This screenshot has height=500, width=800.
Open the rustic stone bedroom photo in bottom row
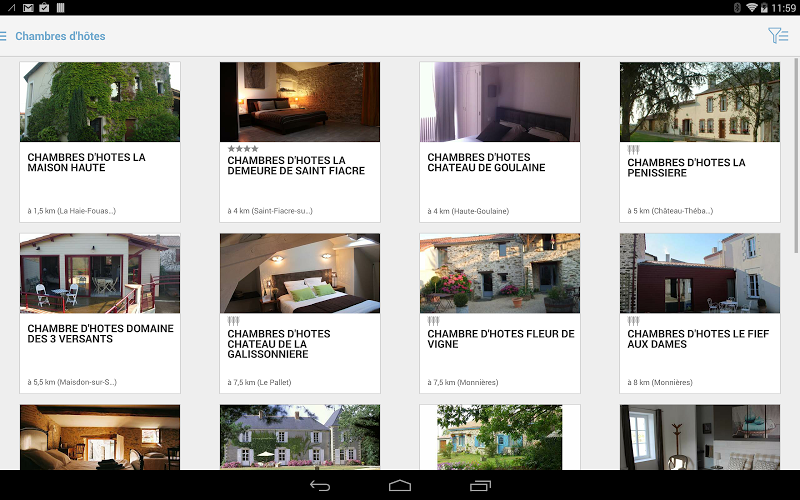[x=100, y=438]
